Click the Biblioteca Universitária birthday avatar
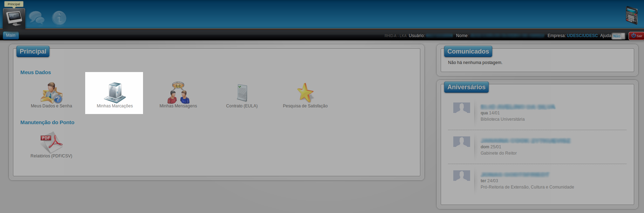This screenshot has width=644, height=213. pos(461,108)
